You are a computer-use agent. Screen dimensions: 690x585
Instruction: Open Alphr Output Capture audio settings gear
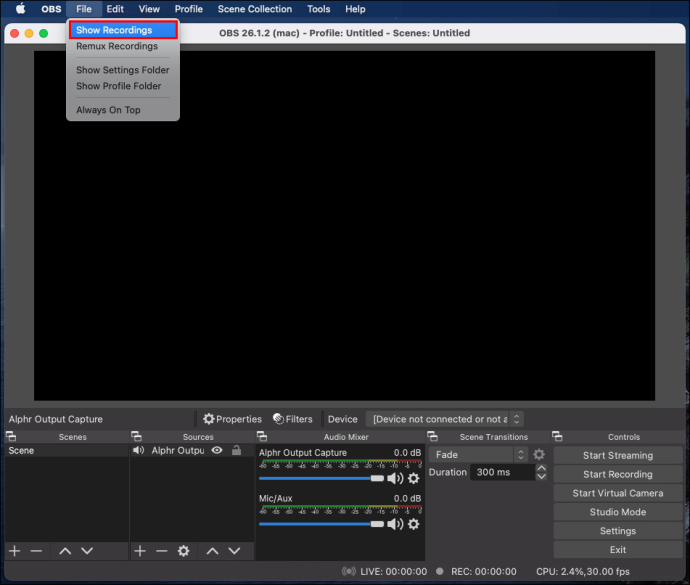click(413, 478)
